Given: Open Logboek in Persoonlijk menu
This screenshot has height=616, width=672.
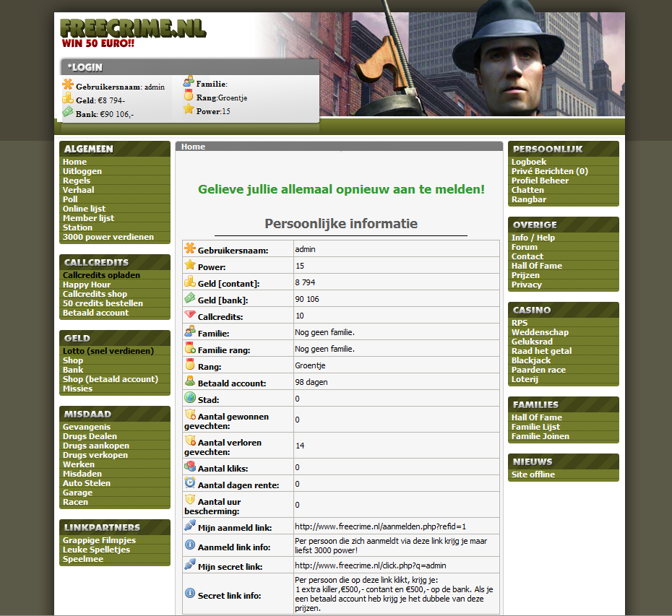Looking at the screenshot, I should coord(529,162).
